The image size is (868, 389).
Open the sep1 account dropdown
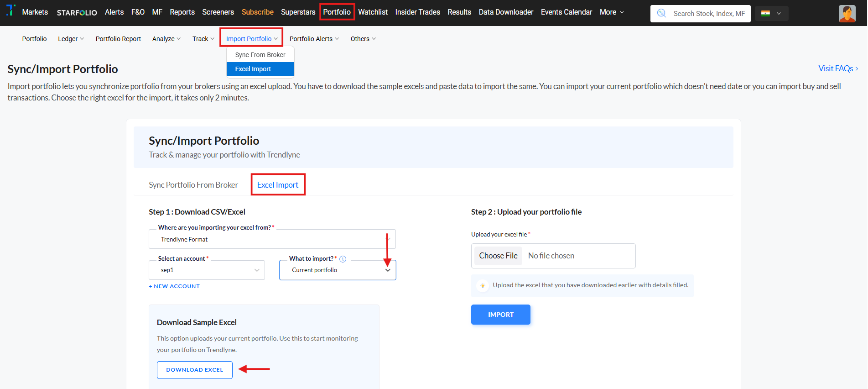(207, 270)
